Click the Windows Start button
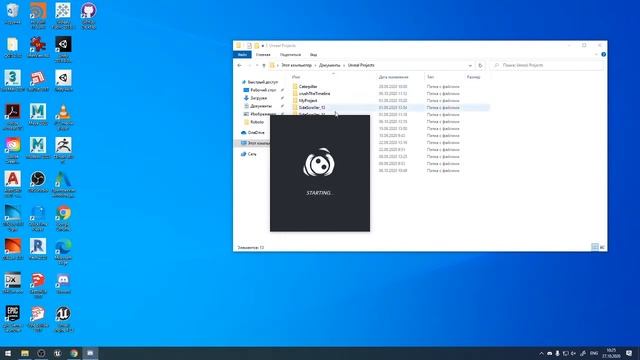This screenshot has width=640, height=360. click(x=8, y=353)
